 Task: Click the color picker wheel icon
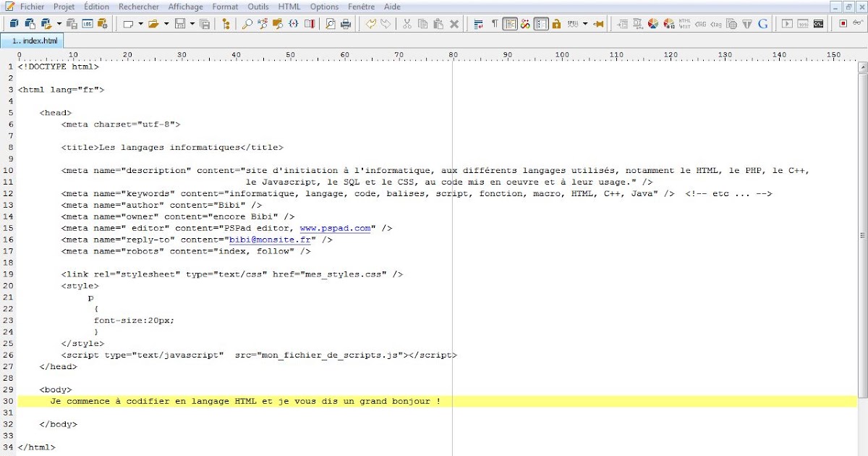[x=653, y=24]
